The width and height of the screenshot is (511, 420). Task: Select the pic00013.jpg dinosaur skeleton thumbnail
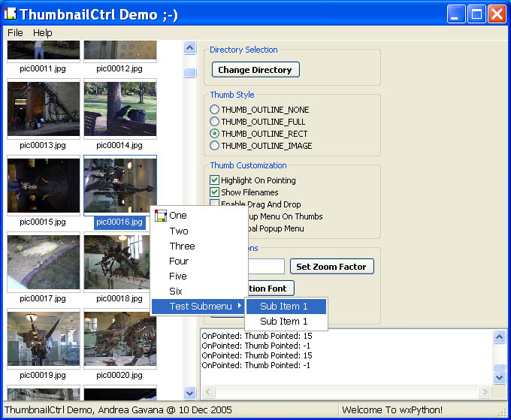[x=43, y=110]
